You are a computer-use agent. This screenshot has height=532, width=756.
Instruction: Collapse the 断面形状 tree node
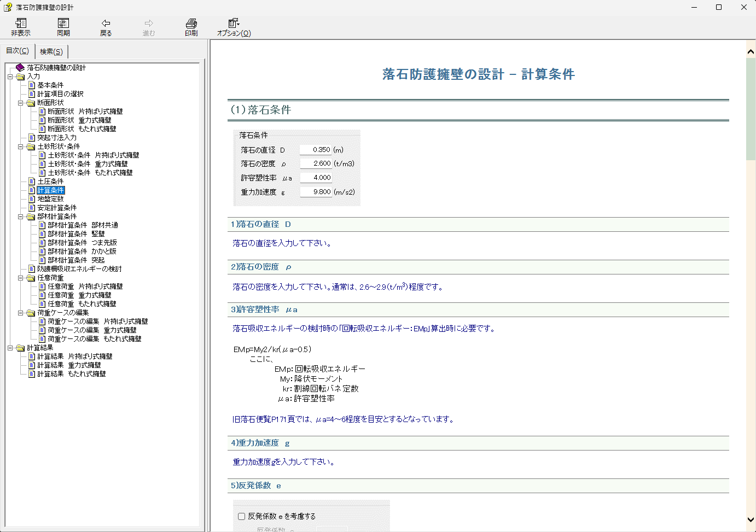coord(21,103)
